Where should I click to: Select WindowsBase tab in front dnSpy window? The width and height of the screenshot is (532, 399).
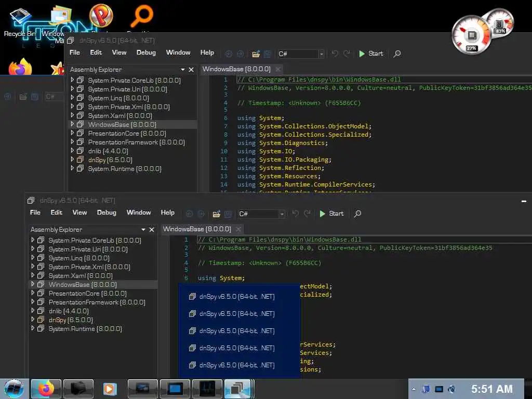click(197, 229)
